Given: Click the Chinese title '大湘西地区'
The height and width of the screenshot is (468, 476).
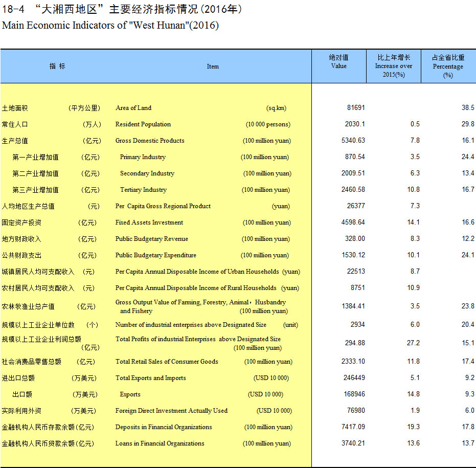Looking at the screenshot, I should point(69,9).
